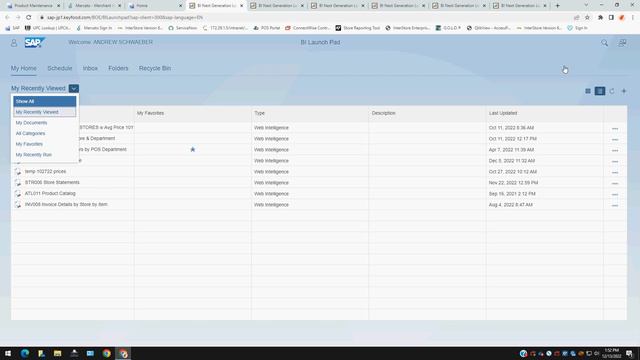Switch to Product Maintenance browser tab
Screen dimensions: 640x360
pos(33,6)
